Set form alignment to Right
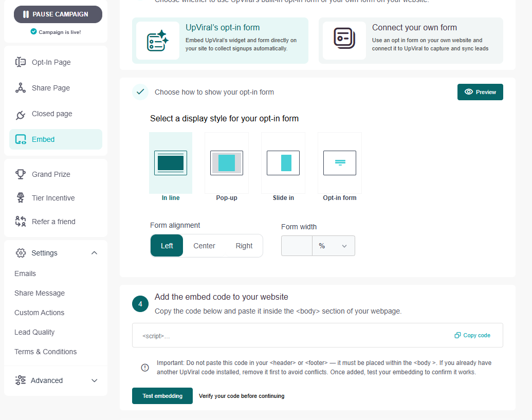The width and height of the screenshot is (532, 420). coord(244,246)
